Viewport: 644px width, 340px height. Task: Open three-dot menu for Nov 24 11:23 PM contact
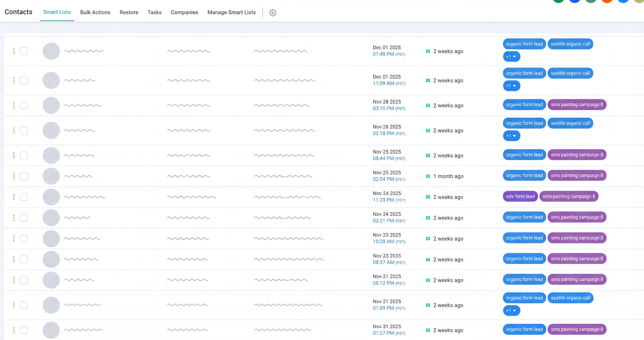tap(14, 197)
